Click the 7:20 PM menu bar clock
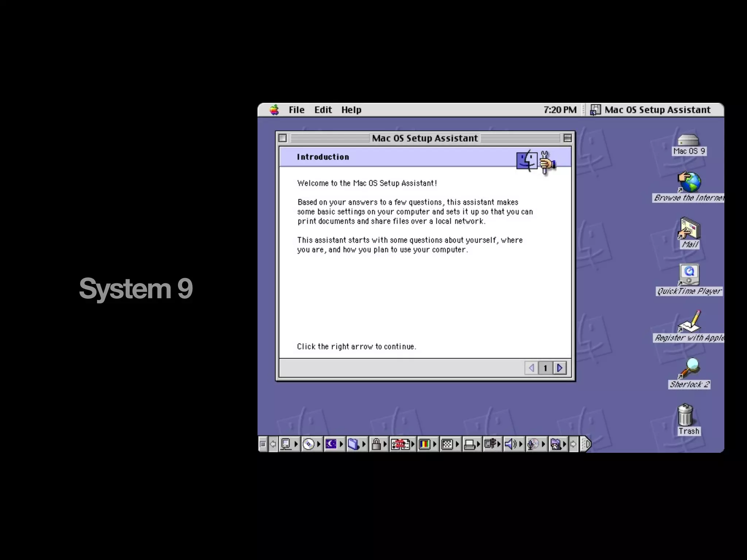Screen dimensions: 747x560 tap(560, 110)
